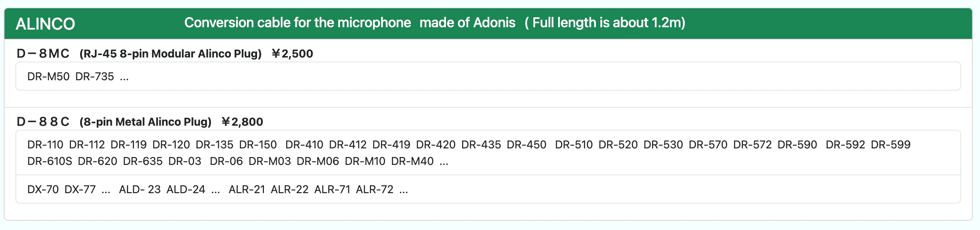Click the DR-M40 model text
This screenshot has width=980, height=230.
click(x=412, y=161)
